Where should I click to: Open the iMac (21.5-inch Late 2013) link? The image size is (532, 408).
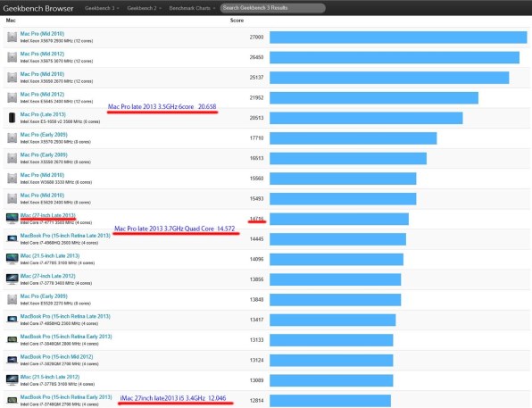pyautogui.click(x=50, y=256)
